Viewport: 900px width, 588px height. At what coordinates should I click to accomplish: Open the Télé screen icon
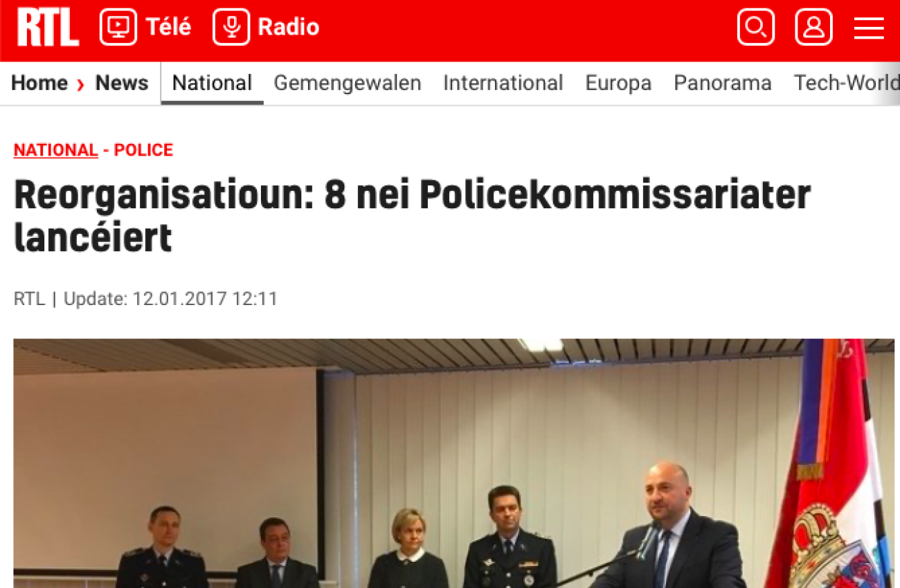(x=118, y=28)
